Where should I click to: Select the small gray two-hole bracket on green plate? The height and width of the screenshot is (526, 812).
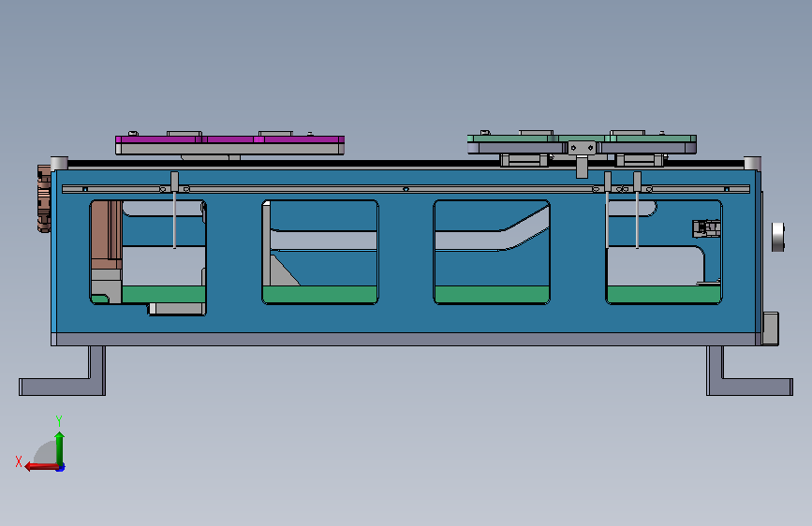(582, 148)
